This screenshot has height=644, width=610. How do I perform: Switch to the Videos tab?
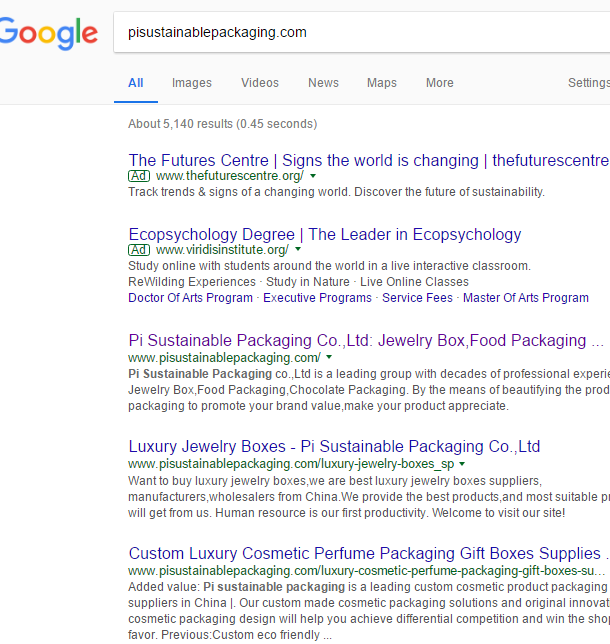click(x=260, y=83)
